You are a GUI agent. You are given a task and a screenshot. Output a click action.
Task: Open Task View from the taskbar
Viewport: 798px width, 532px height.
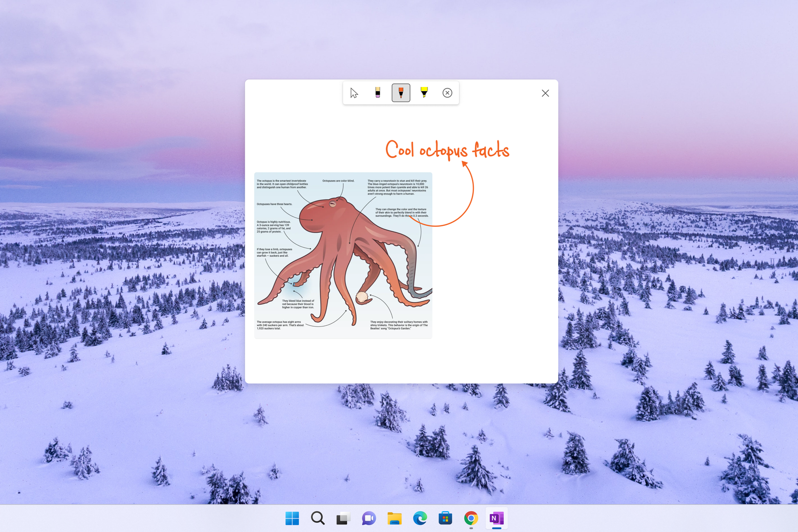pos(343,518)
